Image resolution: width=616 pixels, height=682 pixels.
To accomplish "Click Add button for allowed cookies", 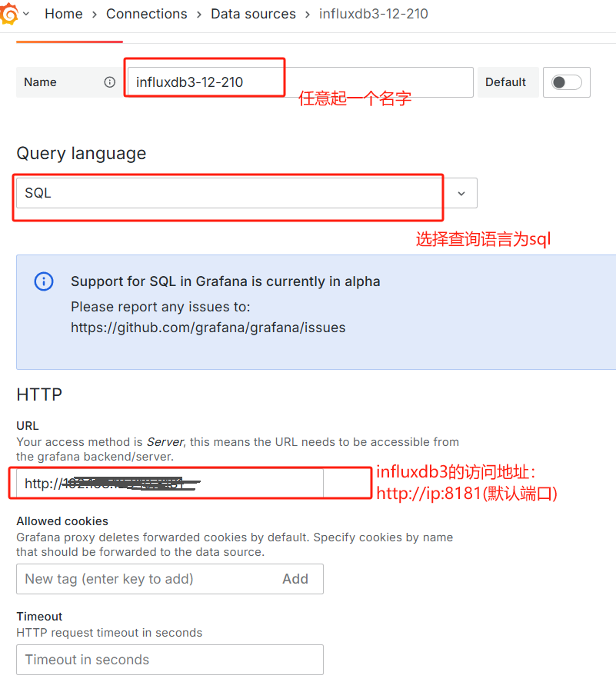I will tap(295, 579).
